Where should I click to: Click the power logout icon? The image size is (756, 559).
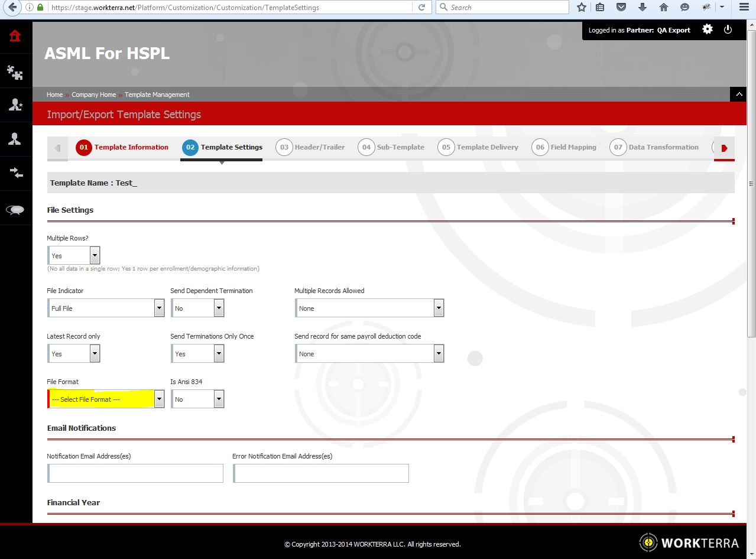pyautogui.click(x=728, y=30)
